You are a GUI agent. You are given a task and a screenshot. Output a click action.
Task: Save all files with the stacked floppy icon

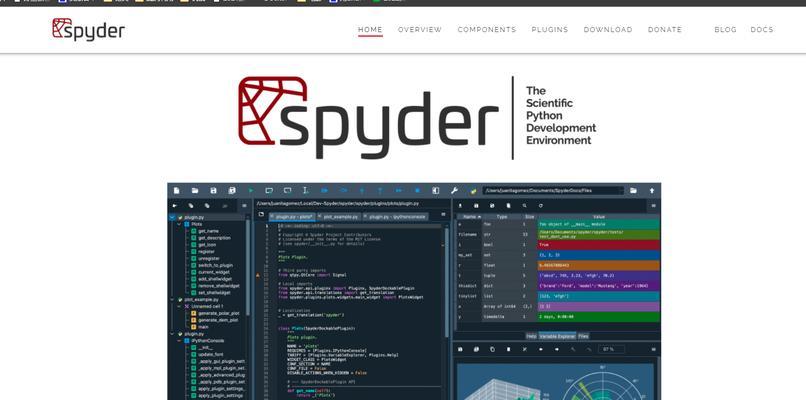pos(232,190)
